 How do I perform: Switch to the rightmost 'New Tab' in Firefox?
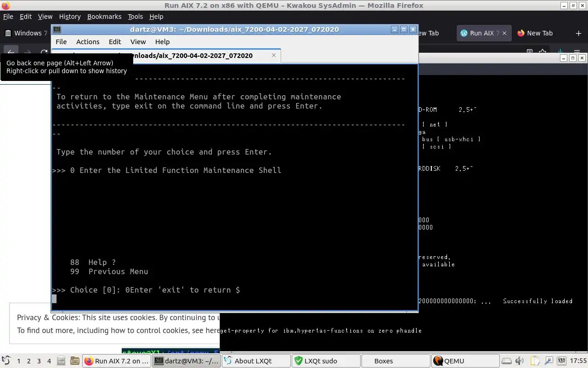pos(540,33)
